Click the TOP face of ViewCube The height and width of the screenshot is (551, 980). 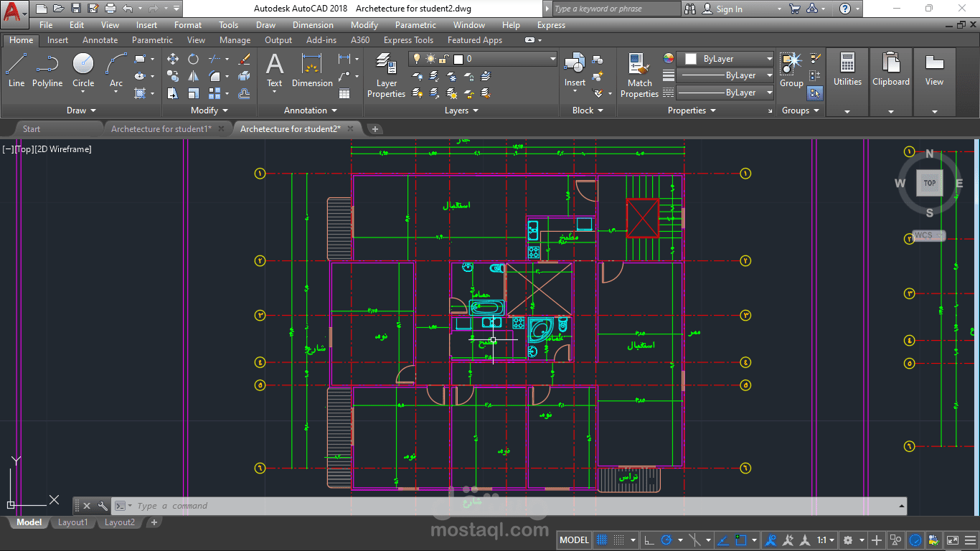tap(930, 183)
